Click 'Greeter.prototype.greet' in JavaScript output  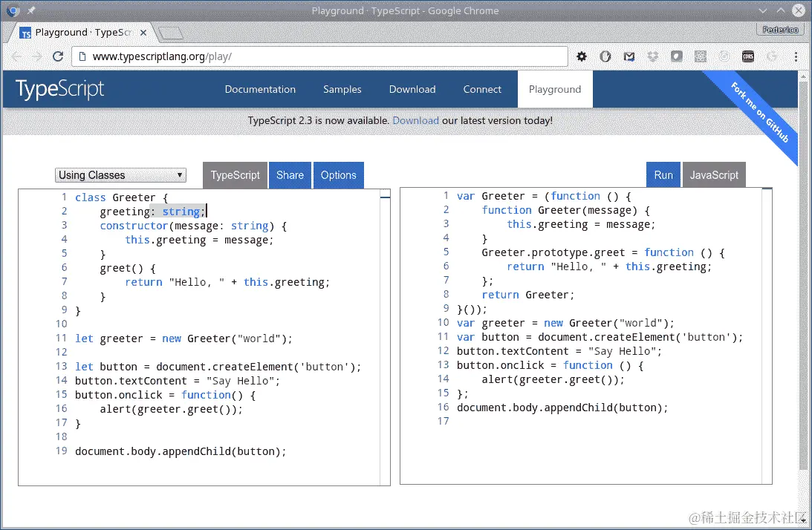553,252
